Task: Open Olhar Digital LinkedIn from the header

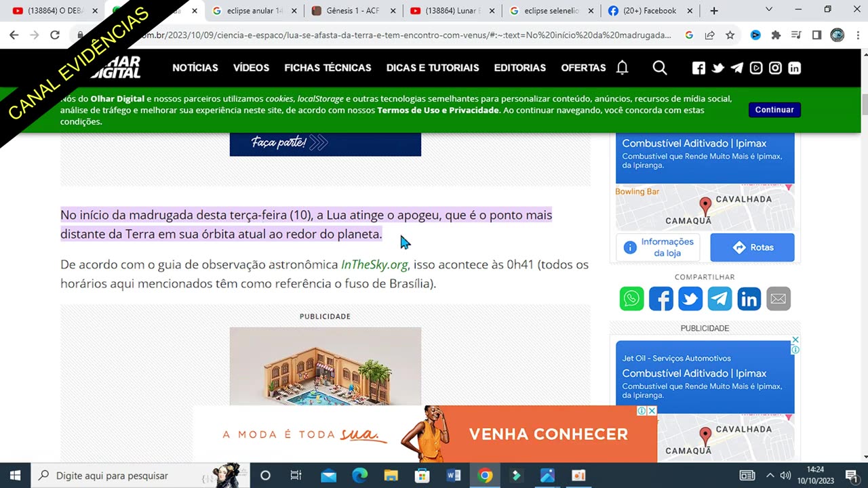Action: [x=794, y=68]
